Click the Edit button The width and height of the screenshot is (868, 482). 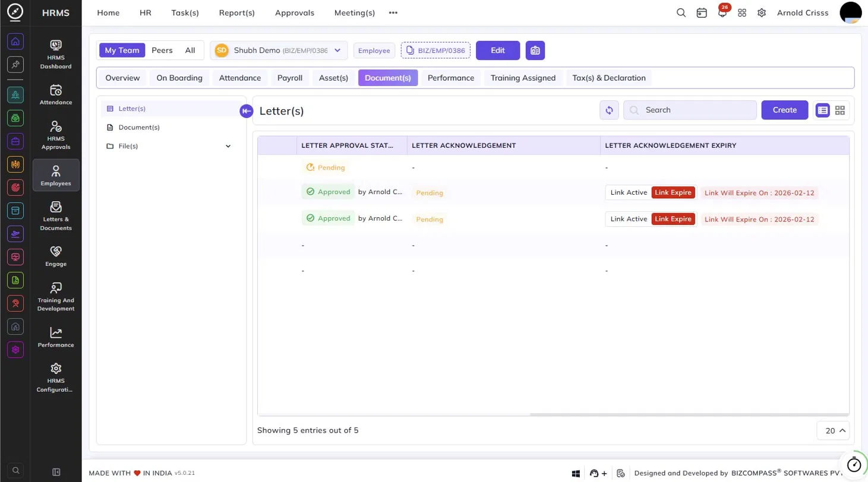(498, 50)
